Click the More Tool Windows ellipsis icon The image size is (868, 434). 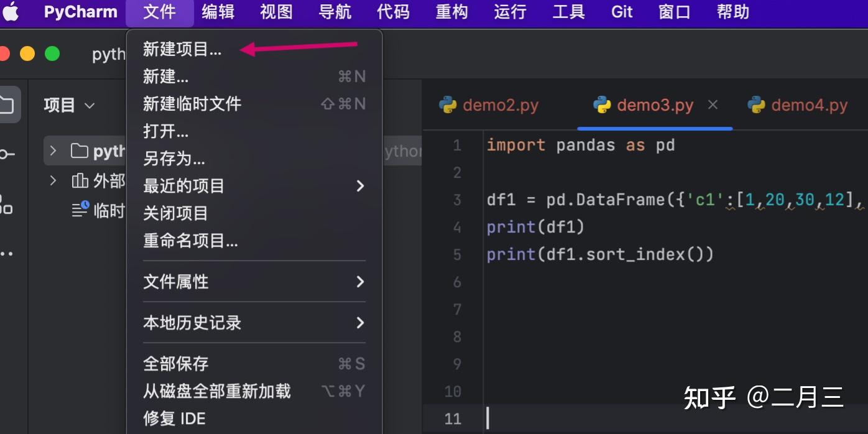click(x=8, y=253)
